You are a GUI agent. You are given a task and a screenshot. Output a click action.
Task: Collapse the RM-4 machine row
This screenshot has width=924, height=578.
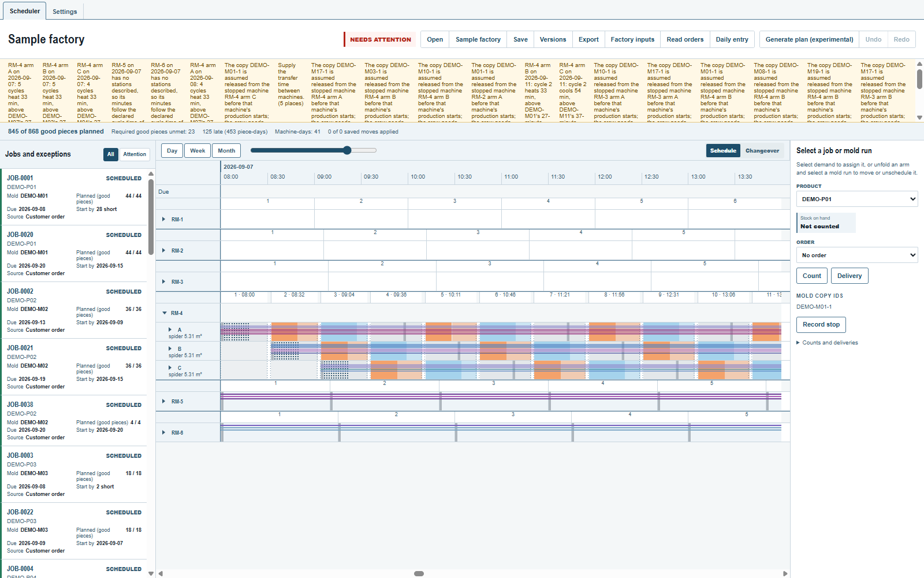tap(164, 313)
